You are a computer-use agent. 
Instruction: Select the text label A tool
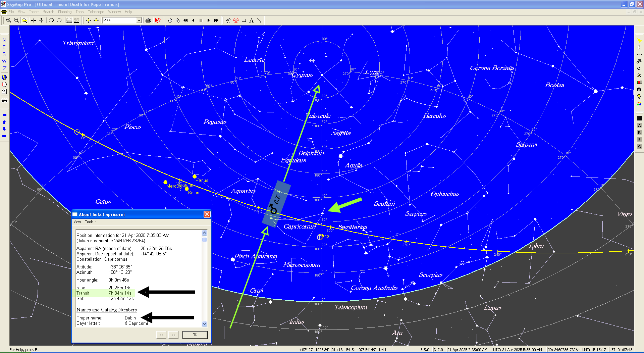point(251,20)
